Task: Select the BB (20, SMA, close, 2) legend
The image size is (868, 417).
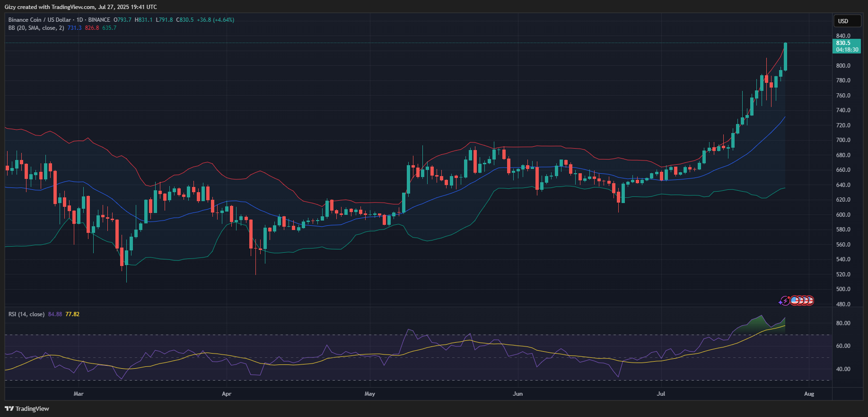Action: (36, 28)
